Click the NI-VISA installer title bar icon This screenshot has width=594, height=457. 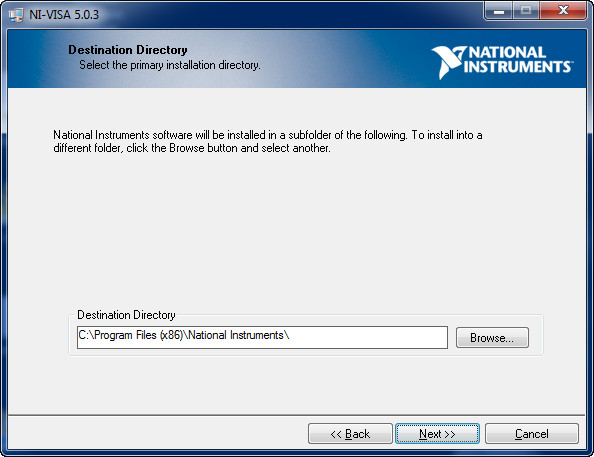pyautogui.click(x=16, y=15)
